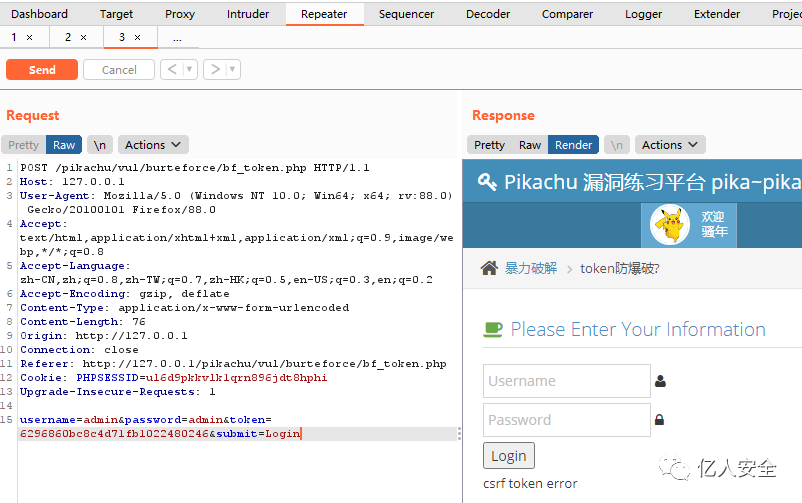
Task: Click the home icon in breadcrumb
Action: click(x=489, y=268)
